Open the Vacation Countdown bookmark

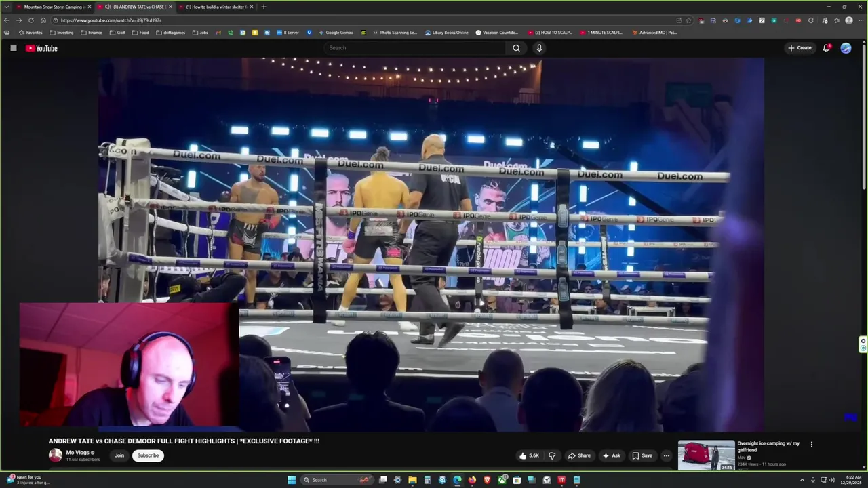click(497, 33)
